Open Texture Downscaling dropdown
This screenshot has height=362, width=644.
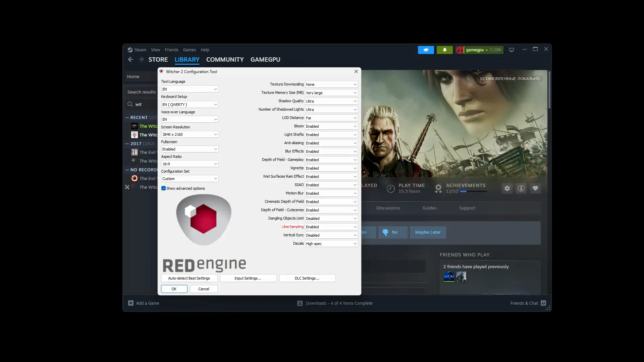[331, 84]
